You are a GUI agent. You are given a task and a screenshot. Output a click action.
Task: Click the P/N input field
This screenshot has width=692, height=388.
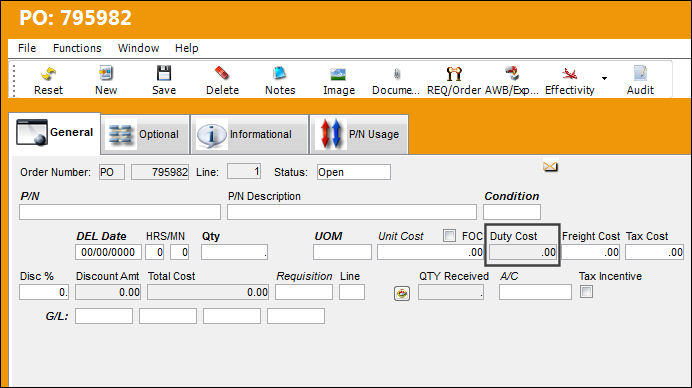click(x=120, y=212)
